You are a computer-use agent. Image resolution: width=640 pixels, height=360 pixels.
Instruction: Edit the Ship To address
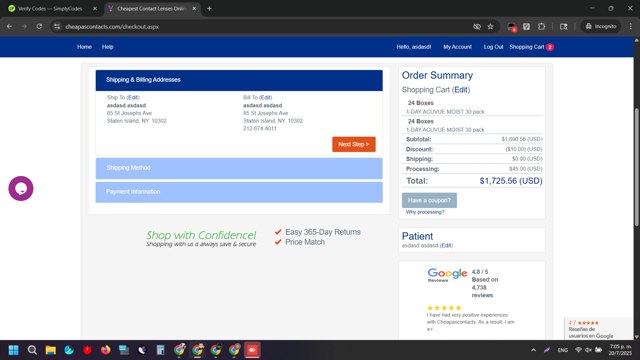[133, 98]
